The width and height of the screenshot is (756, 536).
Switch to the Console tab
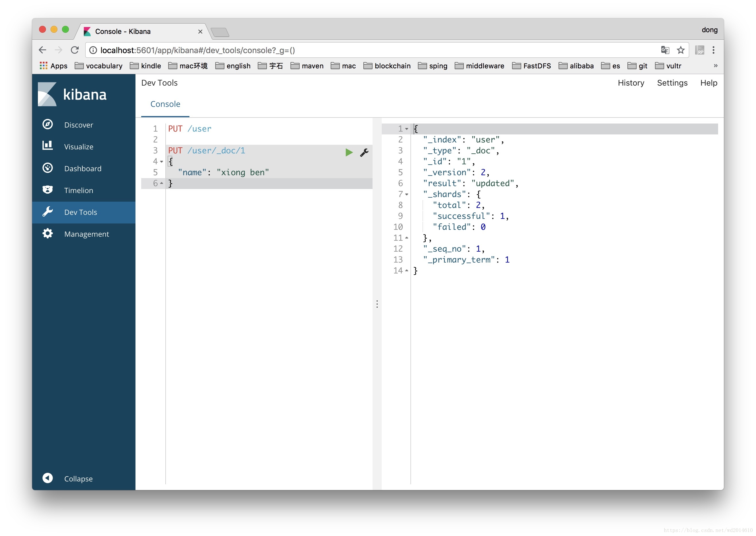point(165,104)
